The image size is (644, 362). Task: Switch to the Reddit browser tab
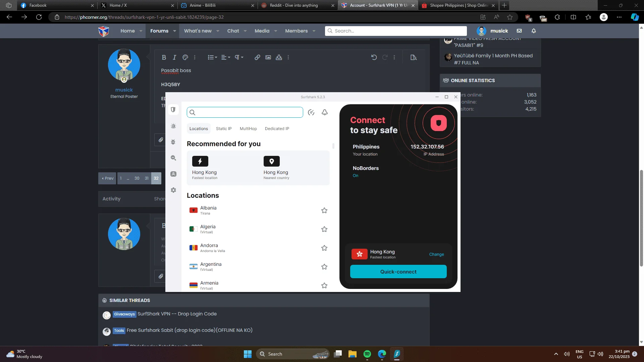point(298,5)
